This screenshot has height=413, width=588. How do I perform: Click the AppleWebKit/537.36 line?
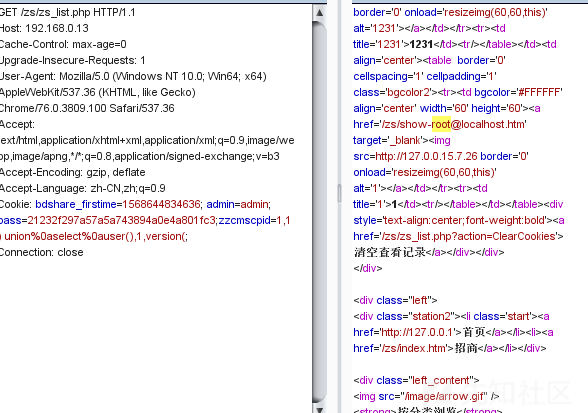(x=98, y=92)
